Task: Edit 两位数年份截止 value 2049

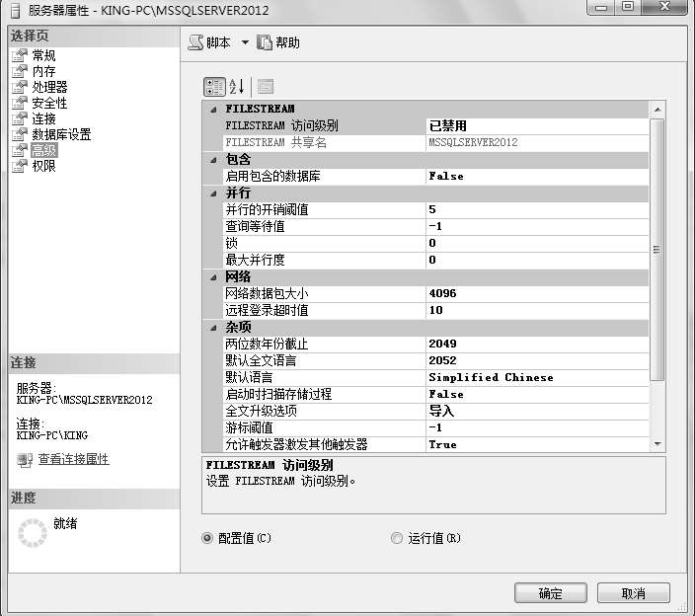Action: tap(537, 344)
